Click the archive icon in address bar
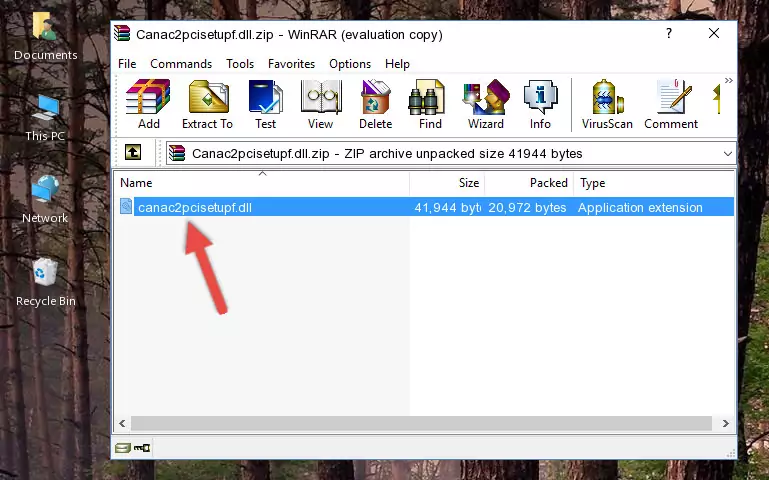Viewport: 769px width, 480px height. (177, 153)
